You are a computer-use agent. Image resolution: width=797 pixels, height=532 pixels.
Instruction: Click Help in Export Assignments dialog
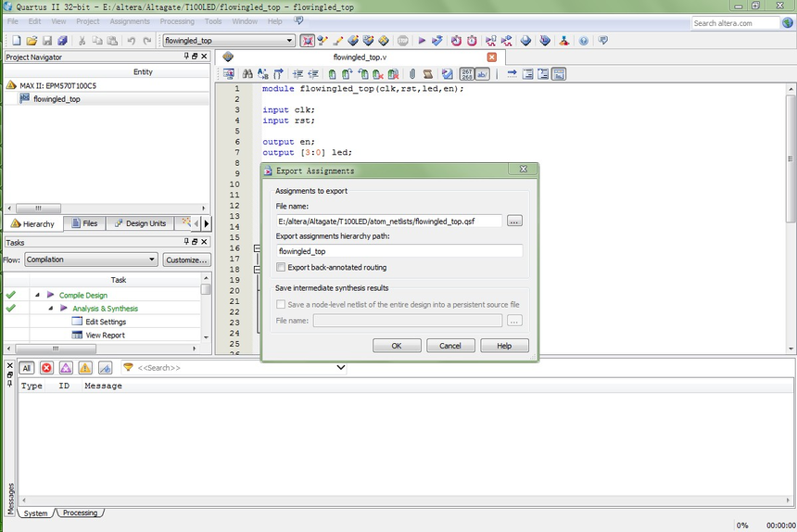(x=504, y=346)
